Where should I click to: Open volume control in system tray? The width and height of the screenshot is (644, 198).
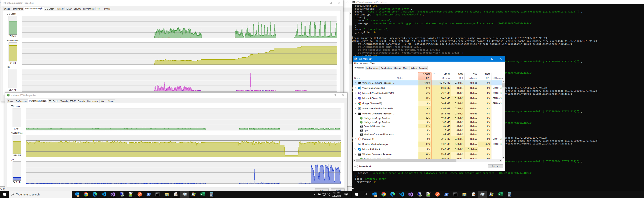coord(328,194)
